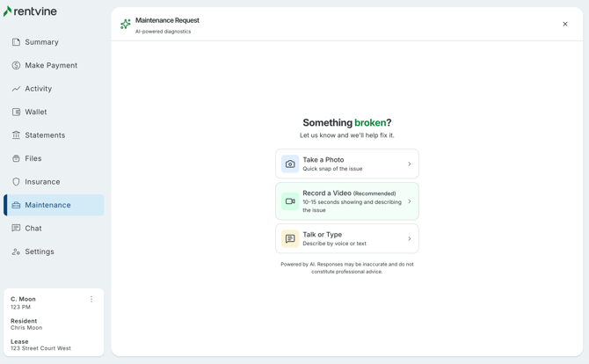Image resolution: width=589 pixels, height=364 pixels.
Task: Open the three-dot menu beside C. Moon
Action: click(91, 300)
